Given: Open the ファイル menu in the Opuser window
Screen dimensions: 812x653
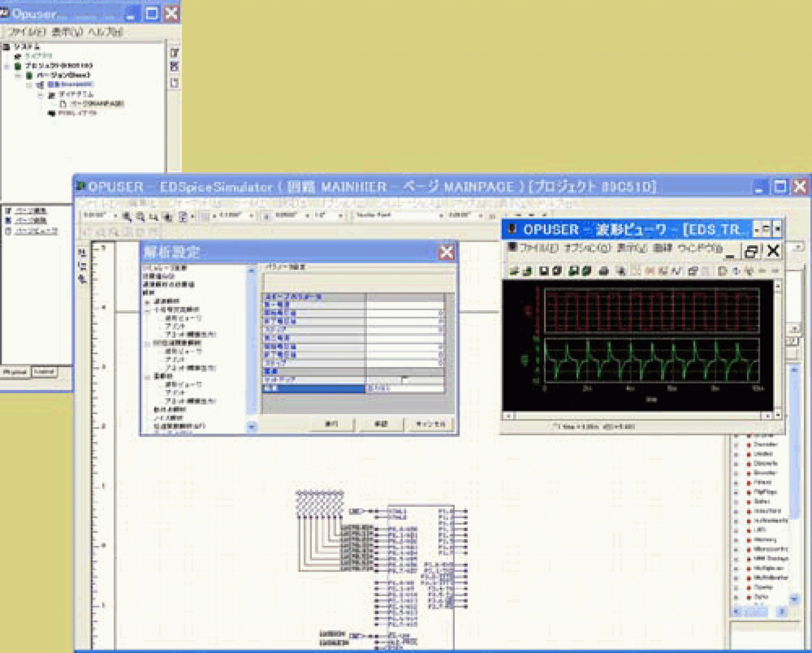Looking at the screenshot, I should pyautogui.click(x=27, y=31).
